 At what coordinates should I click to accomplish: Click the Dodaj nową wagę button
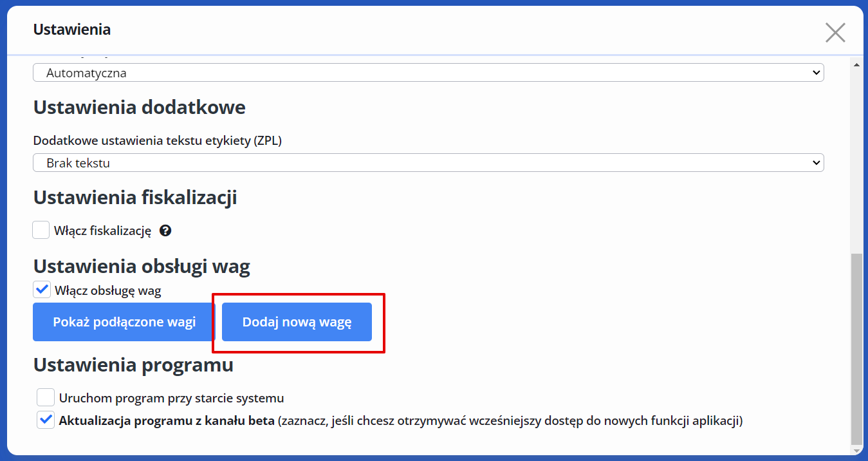pos(297,322)
